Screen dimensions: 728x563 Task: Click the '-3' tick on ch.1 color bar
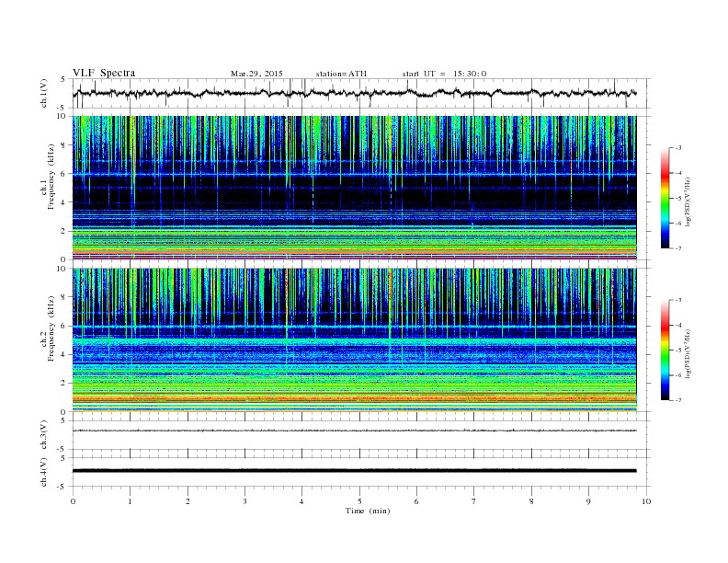pos(677,148)
